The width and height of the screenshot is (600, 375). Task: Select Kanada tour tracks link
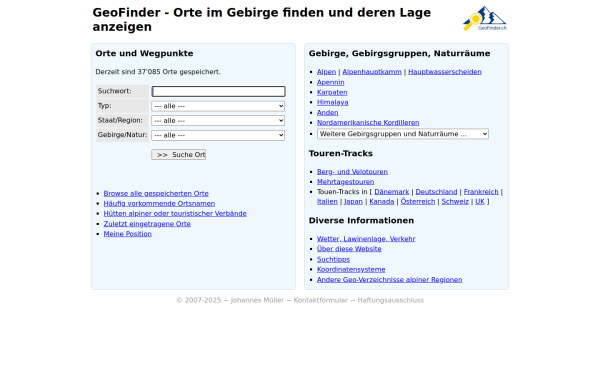(x=382, y=201)
